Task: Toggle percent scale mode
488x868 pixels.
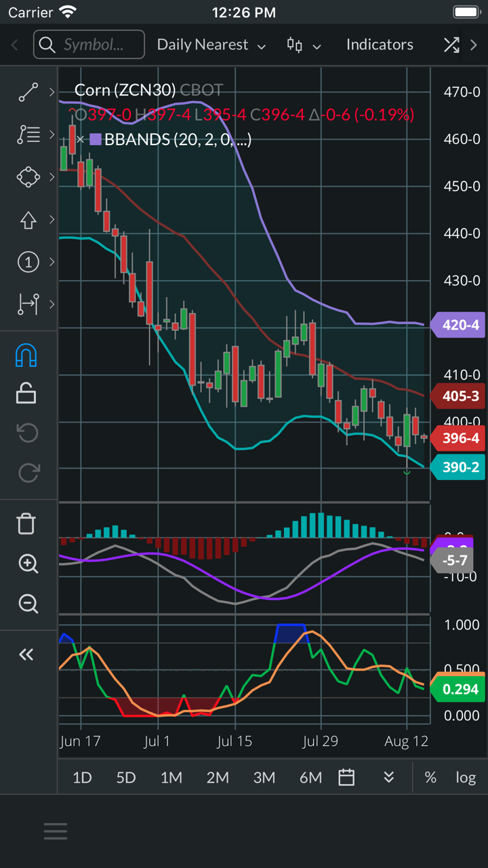Action: (x=430, y=777)
